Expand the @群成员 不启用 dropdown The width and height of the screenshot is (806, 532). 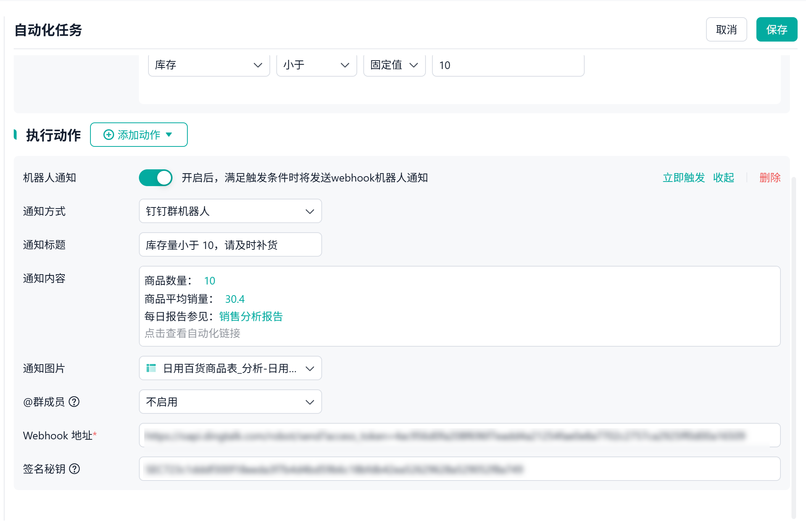pos(231,402)
